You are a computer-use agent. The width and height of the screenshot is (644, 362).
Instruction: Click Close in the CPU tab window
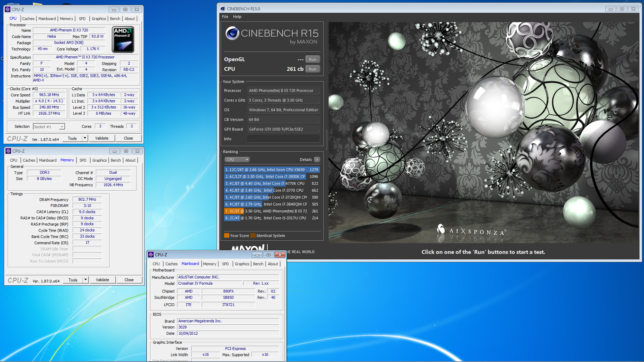tap(128, 138)
